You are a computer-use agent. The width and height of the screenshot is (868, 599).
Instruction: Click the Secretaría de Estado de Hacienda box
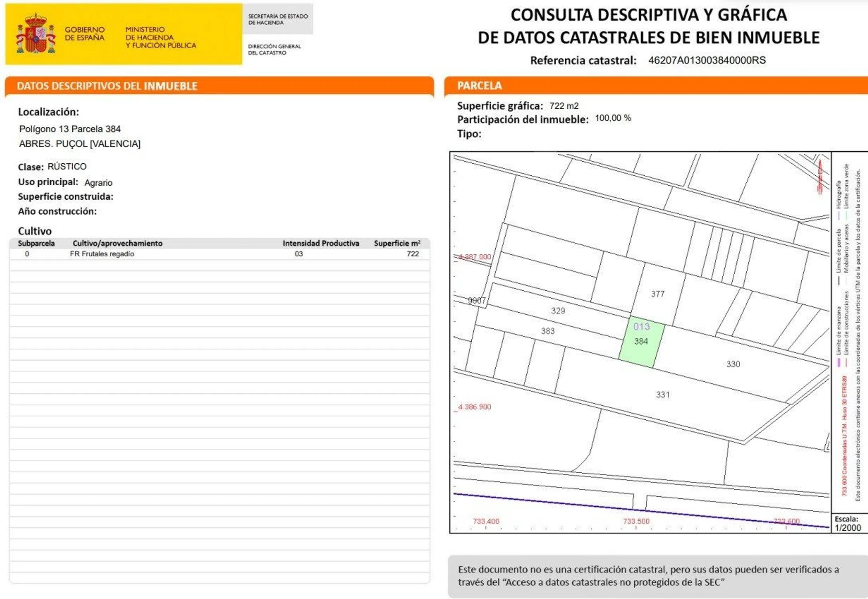[x=278, y=19]
